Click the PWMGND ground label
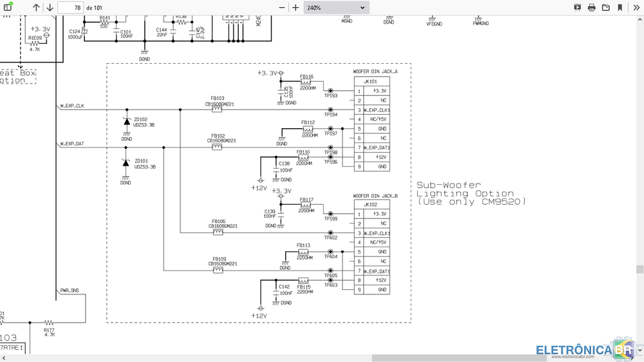 481,23
